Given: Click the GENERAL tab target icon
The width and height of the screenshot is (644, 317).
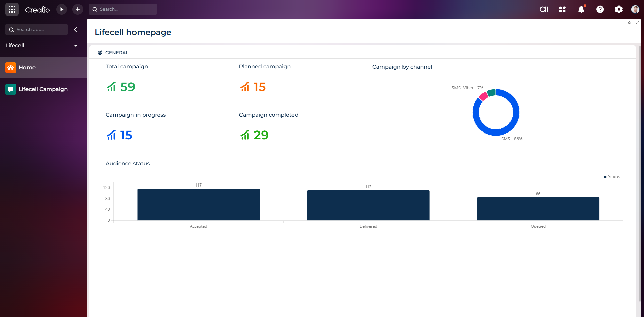Looking at the screenshot, I should [x=100, y=53].
